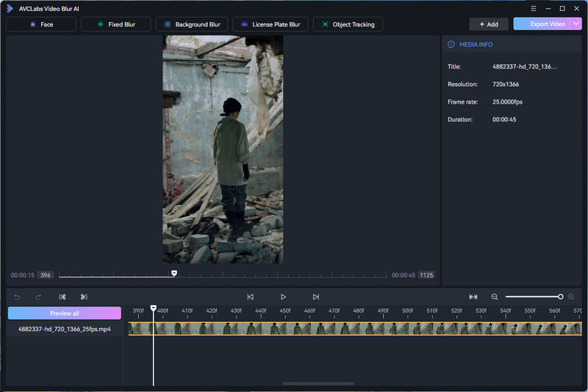Click the zoom out magnifier icon
This screenshot has width=588, height=392.
(x=495, y=297)
